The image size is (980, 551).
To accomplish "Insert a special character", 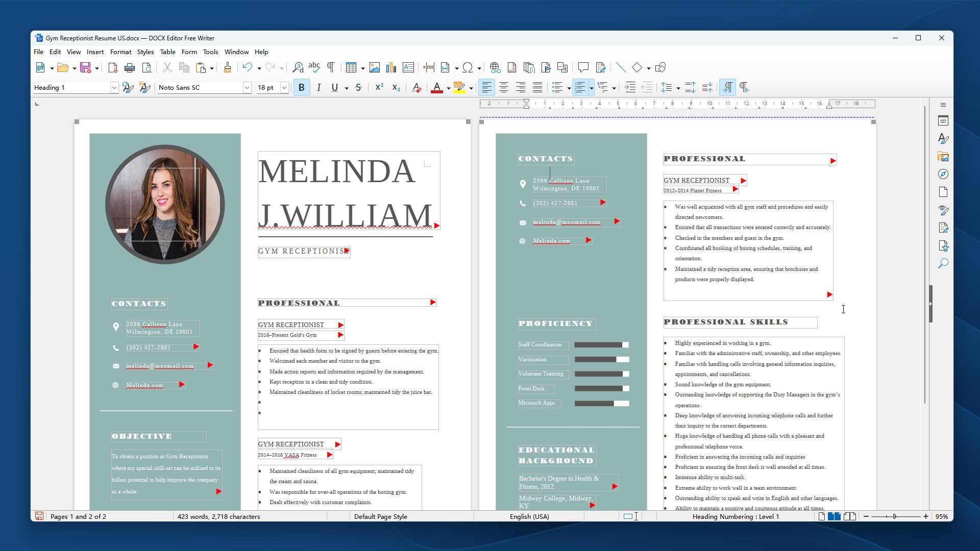I will 468,67.
